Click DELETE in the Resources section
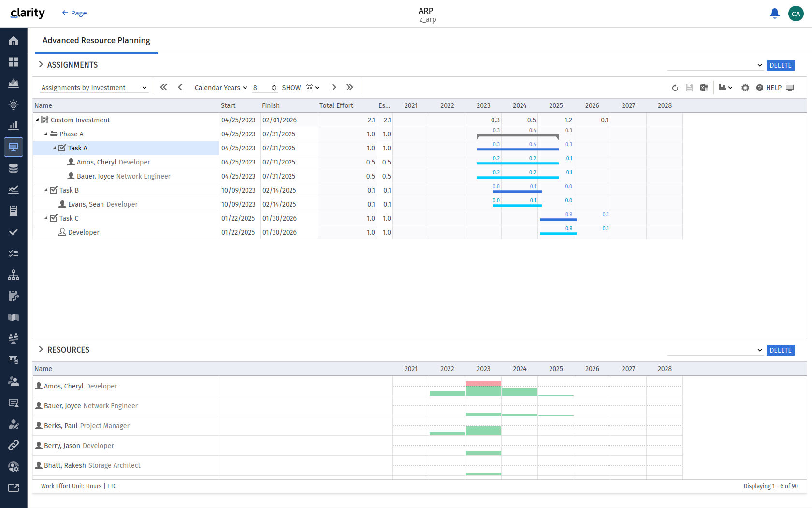 pyautogui.click(x=781, y=350)
